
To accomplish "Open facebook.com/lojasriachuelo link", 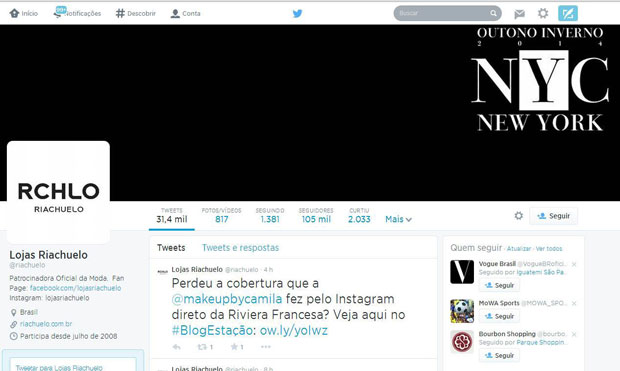I will point(76,288).
